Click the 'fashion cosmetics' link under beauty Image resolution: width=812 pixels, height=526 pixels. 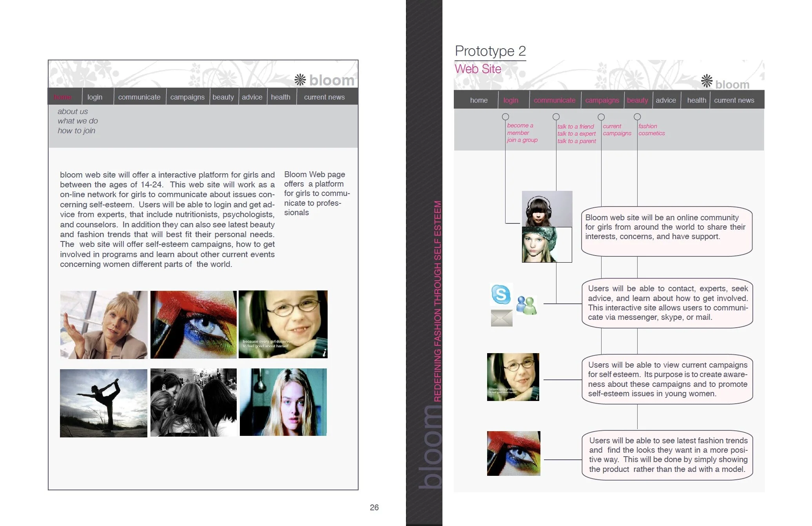652,130
